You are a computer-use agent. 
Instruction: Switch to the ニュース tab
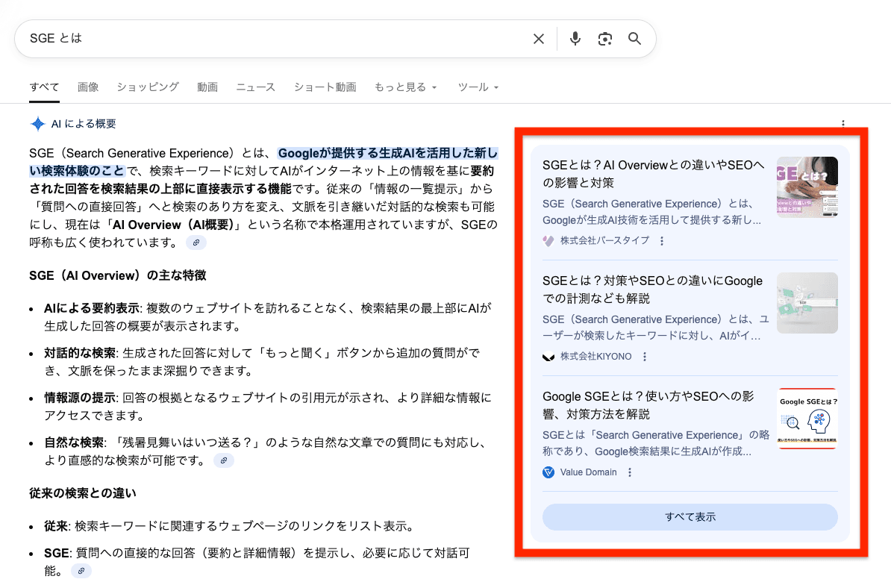coord(255,87)
